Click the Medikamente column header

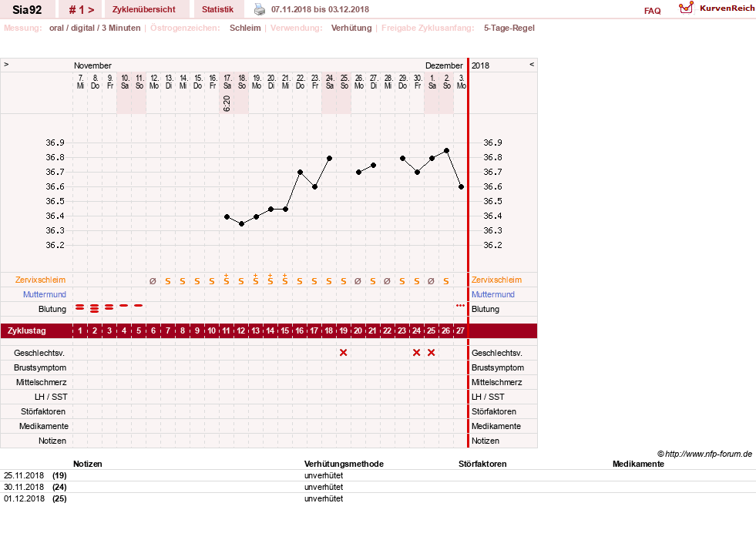pos(638,464)
